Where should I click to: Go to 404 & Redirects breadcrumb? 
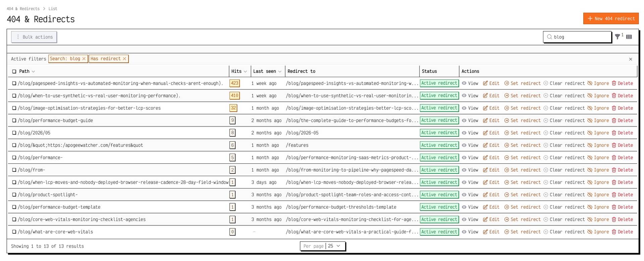tap(23, 9)
